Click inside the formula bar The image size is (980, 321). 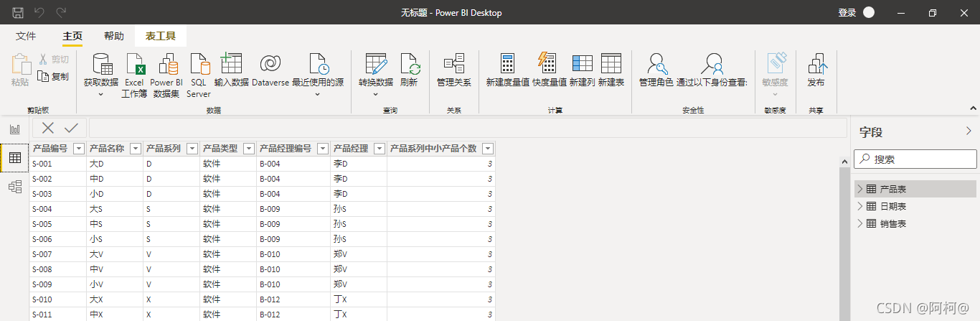[468, 128]
